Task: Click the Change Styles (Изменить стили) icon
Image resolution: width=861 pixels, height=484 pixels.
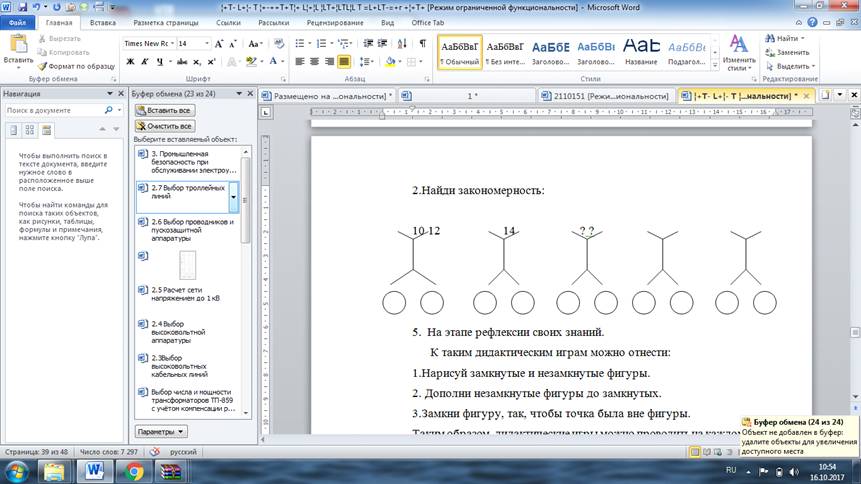Action: tap(738, 45)
